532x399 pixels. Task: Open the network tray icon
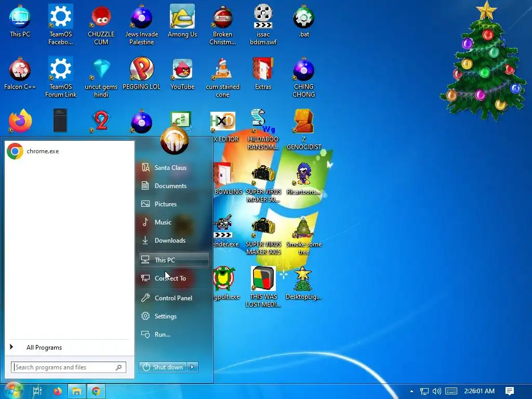424,391
